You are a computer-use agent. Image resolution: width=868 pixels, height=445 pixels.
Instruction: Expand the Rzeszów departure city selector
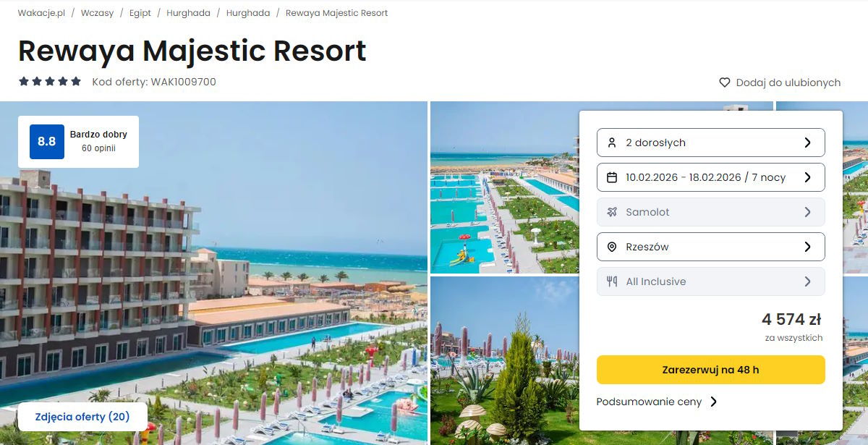click(x=710, y=247)
